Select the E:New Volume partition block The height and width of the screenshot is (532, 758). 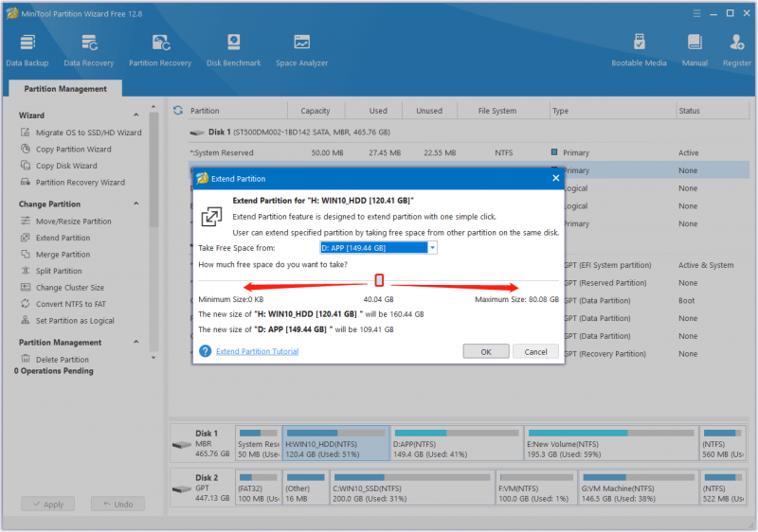coord(611,443)
